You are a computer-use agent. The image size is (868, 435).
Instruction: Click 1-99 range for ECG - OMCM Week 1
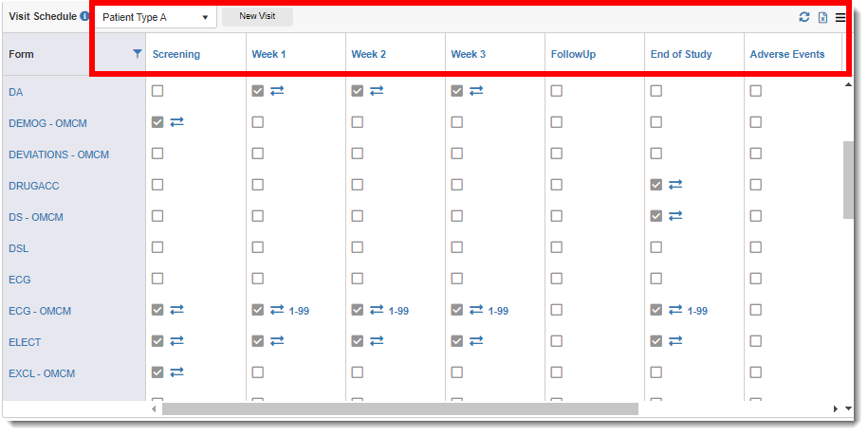tap(299, 311)
